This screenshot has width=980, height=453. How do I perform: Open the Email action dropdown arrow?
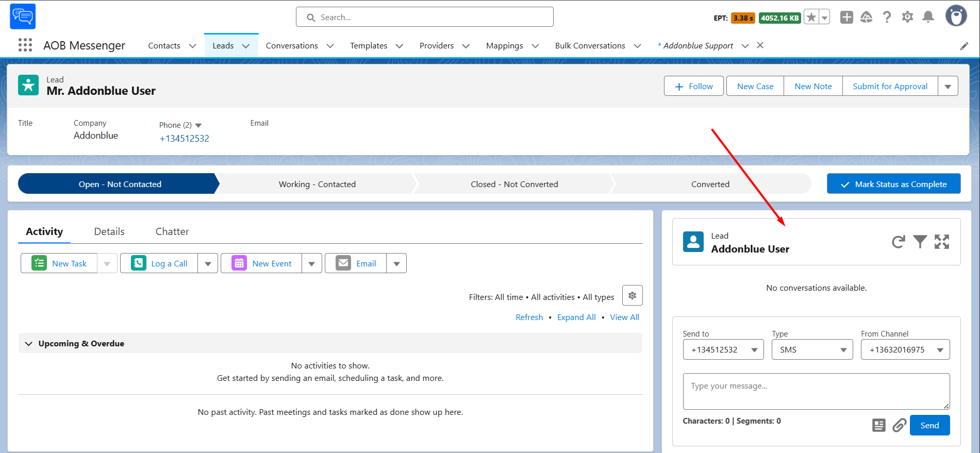click(396, 263)
